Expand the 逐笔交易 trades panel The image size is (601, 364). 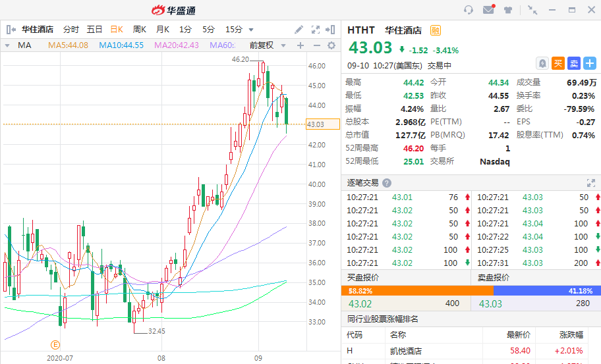click(x=591, y=183)
